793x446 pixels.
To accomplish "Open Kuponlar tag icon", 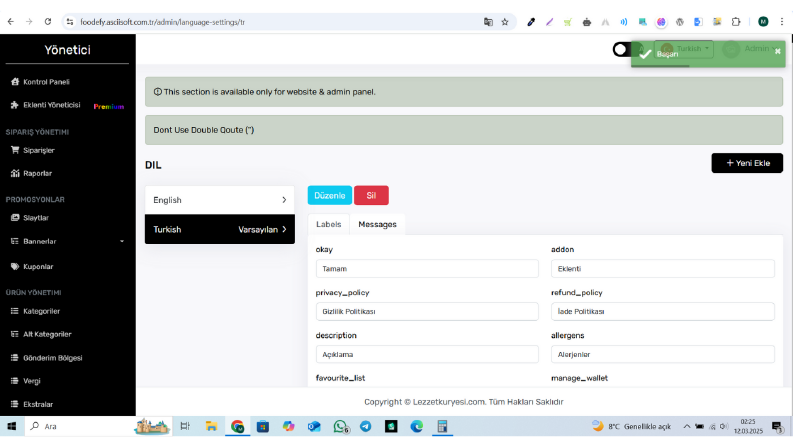I will [15, 266].
